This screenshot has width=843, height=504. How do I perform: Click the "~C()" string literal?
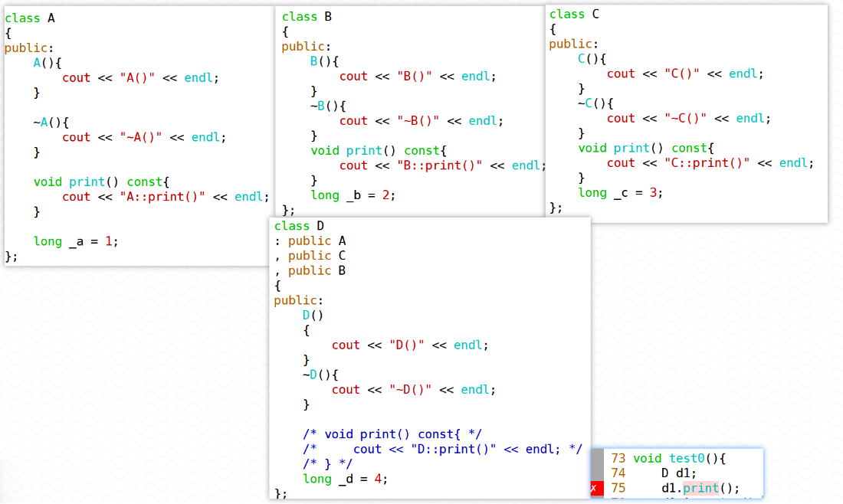click(685, 118)
